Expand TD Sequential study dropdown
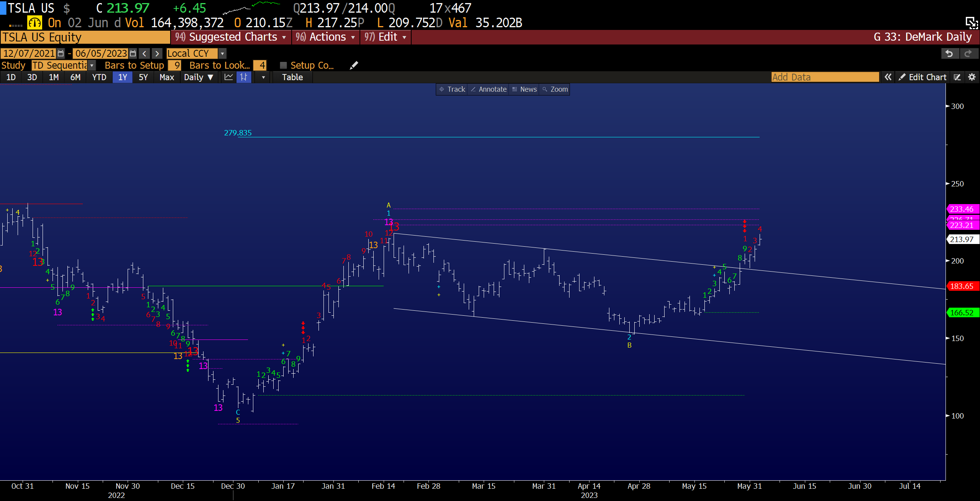Screen dimensions: 980x501 (92, 65)
